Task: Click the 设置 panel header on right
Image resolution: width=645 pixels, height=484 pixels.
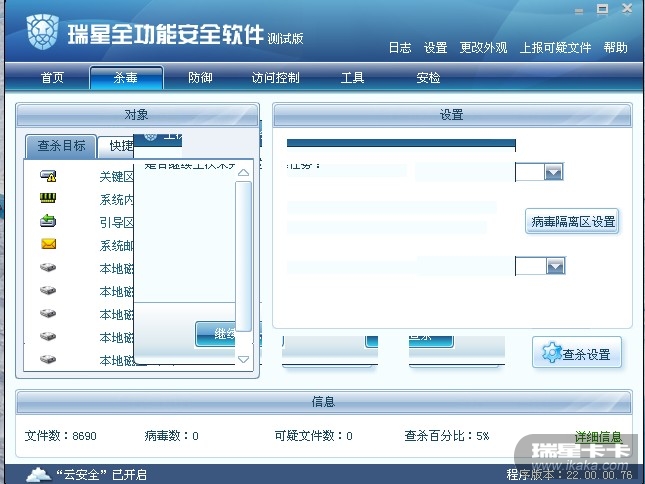Action: [452, 115]
